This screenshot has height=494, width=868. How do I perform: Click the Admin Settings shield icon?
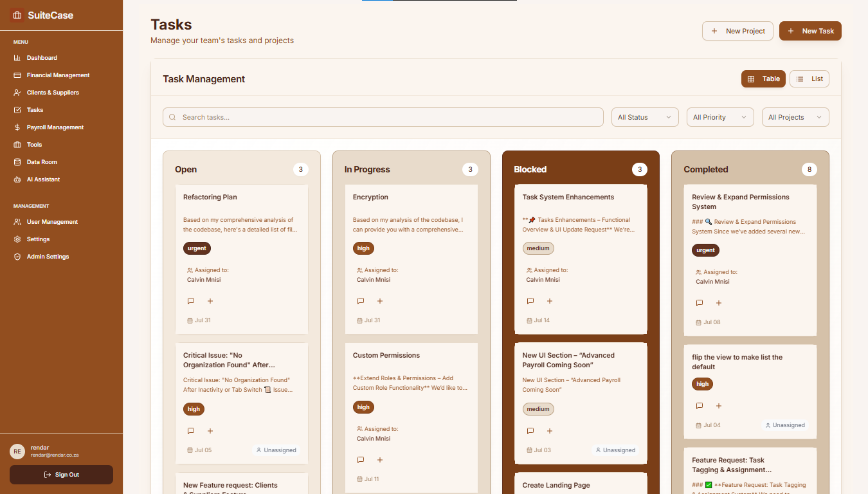pos(17,257)
